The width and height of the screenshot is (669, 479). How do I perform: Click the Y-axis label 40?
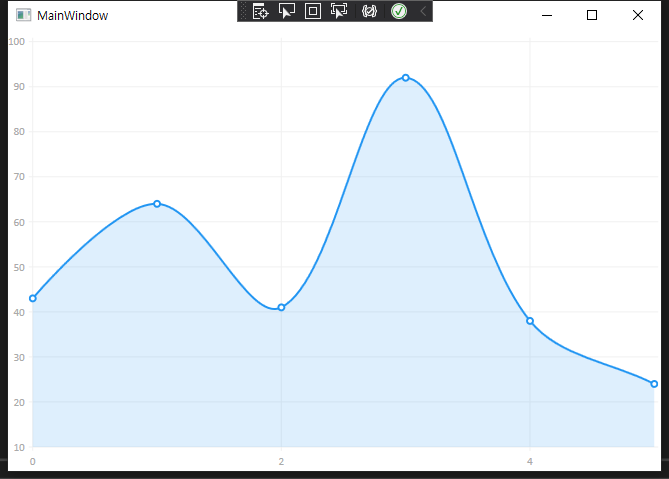(x=19, y=312)
